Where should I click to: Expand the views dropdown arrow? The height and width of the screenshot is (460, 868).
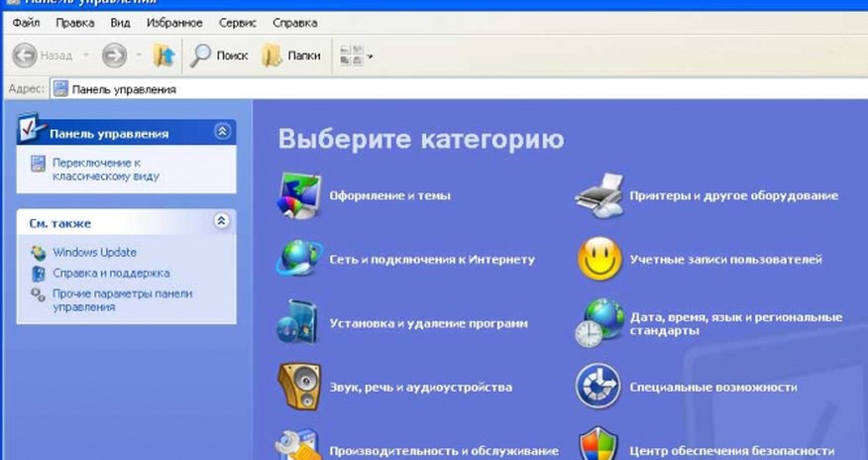pyautogui.click(x=371, y=57)
